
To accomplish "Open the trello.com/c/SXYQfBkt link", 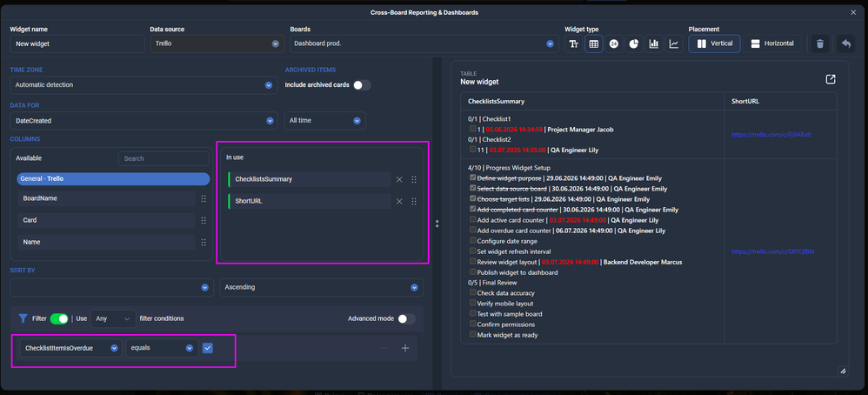I will [773, 251].
